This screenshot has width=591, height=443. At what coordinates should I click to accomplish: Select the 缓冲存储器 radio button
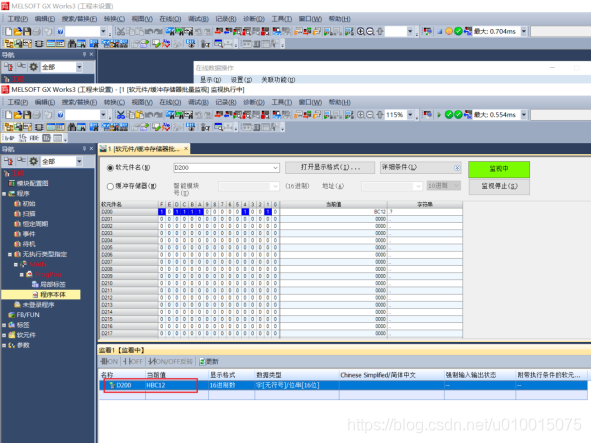[x=110, y=186]
